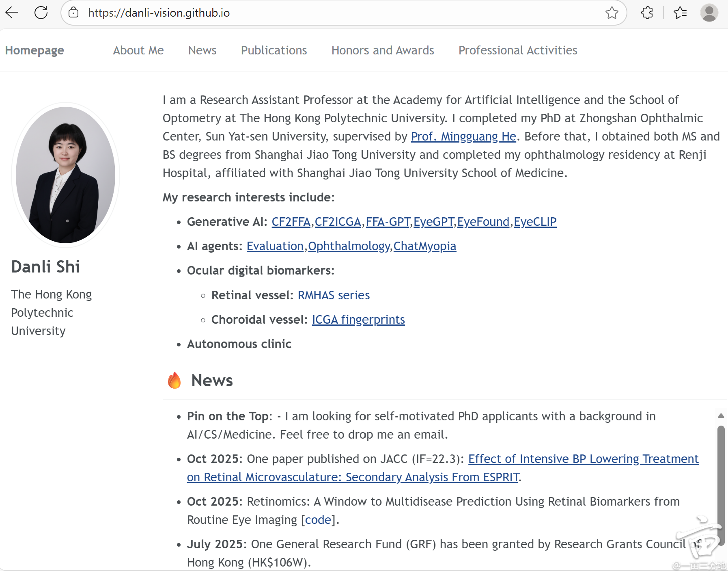
Task: Click the "Pin on the Top" news entry
Action: click(x=421, y=425)
